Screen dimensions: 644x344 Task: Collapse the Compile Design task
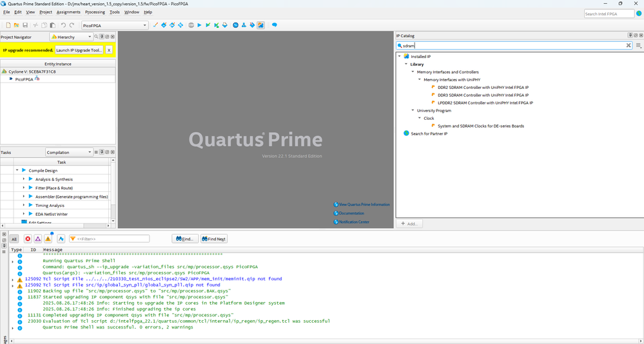pyautogui.click(x=17, y=170)
